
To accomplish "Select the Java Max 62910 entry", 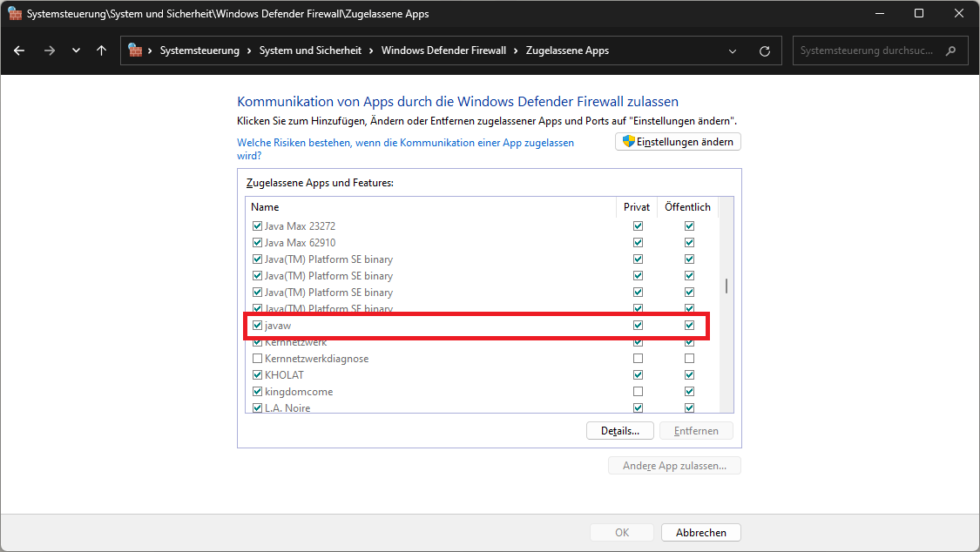I will (300, 243).
